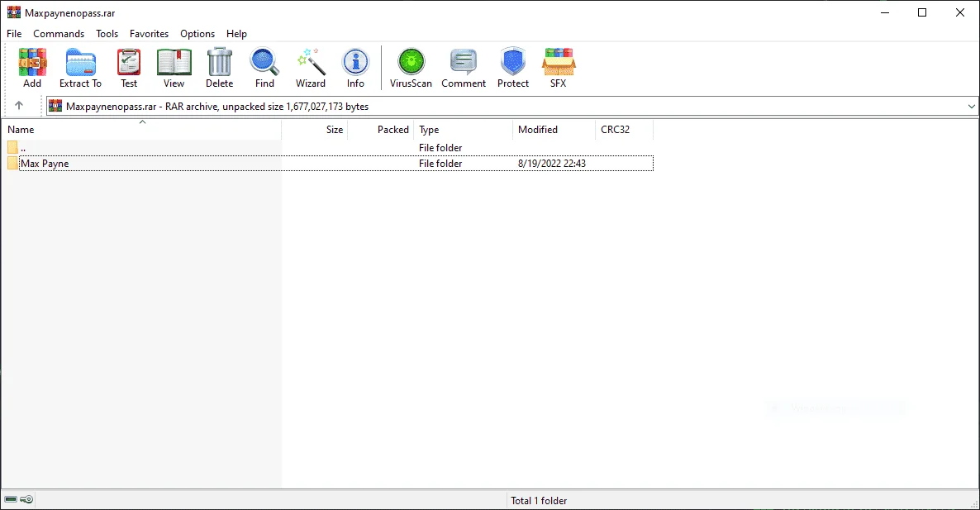Viewport: 980px width, 510px height.
Task: Open the Help menu
Action: coord(237,34)
